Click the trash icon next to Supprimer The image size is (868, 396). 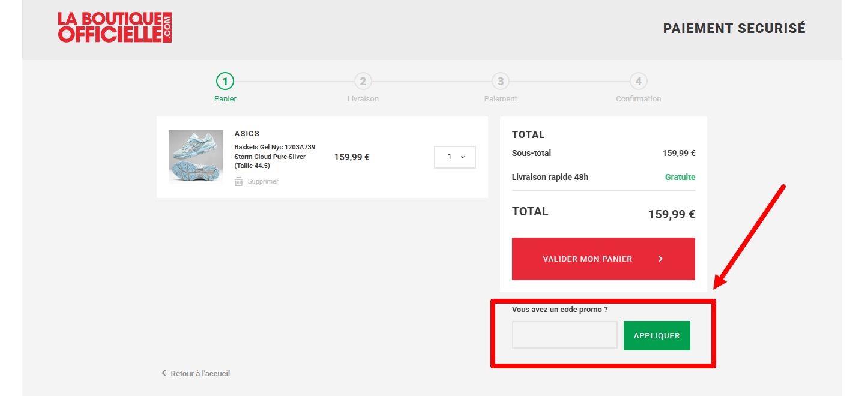[x=239, y=181]
